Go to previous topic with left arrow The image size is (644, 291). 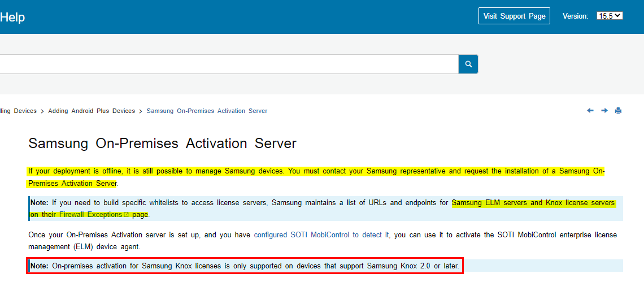point(590,111)
